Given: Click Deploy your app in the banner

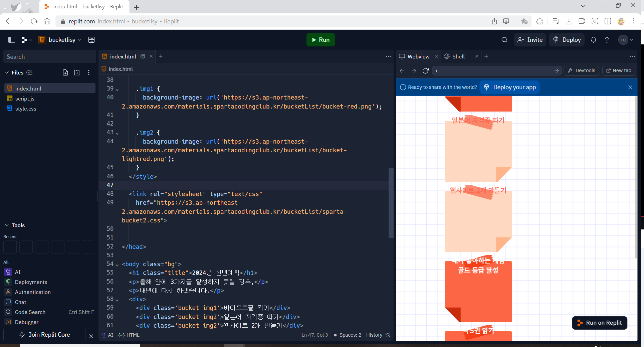Looking at the screenshot, I should [509, 87].
